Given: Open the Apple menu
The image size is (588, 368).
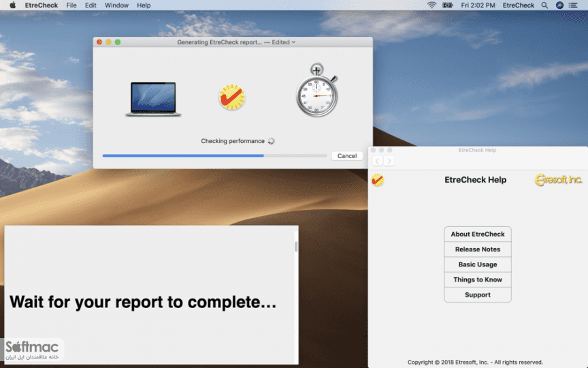Looking at the screenshot, I should pyautogui.click(x=13, y=5).
